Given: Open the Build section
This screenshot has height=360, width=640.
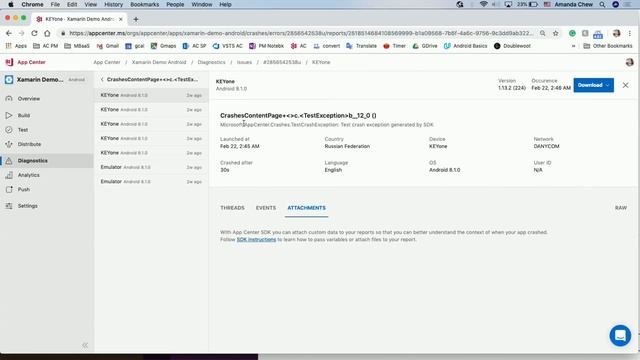Looking at the screenshot, I should pos(24,116).
